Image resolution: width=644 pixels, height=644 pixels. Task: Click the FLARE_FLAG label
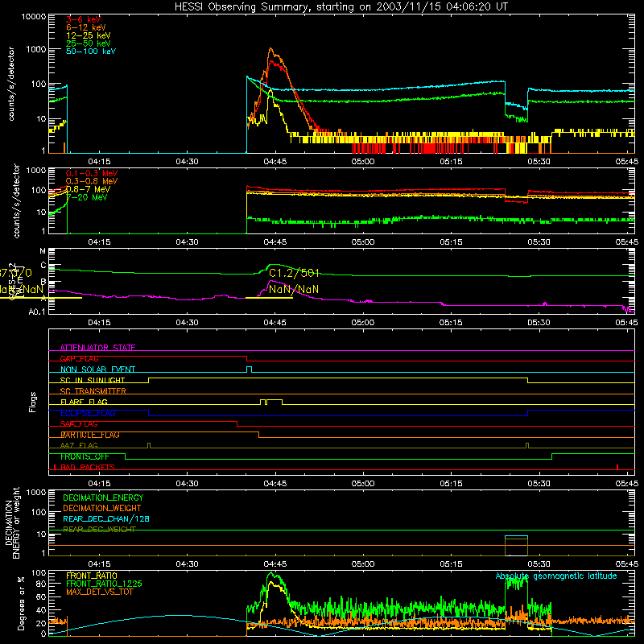click(x=84, y=402)
